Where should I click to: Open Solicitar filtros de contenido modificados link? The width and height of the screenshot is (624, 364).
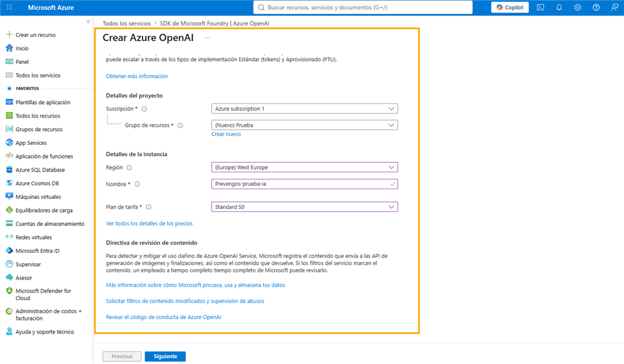pos(185,301)
